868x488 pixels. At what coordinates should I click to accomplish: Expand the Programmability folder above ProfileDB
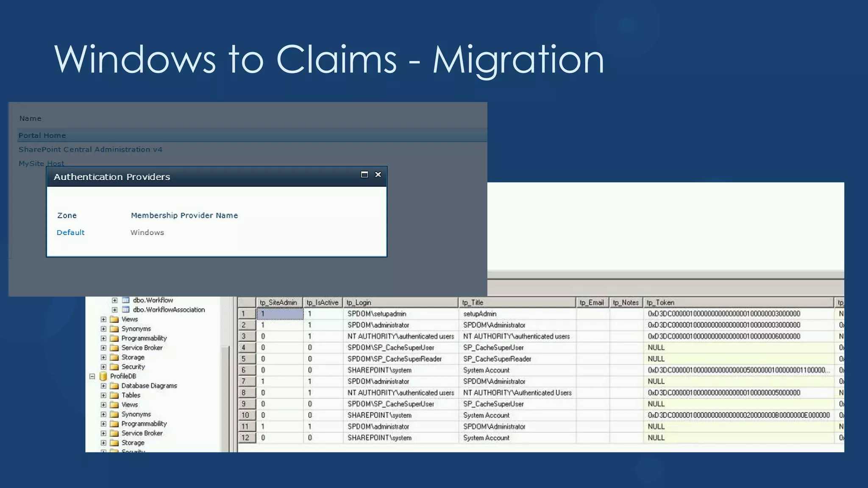point(103,338)
